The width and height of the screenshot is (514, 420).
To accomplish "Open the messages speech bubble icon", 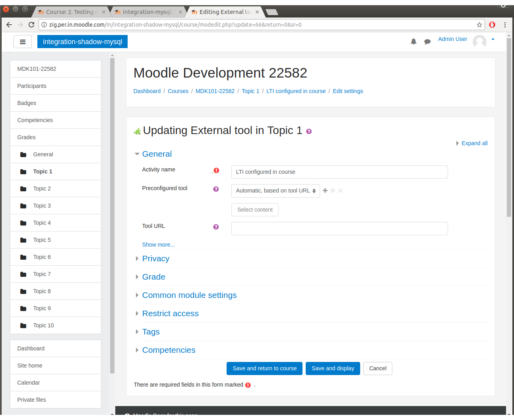I will [x=427, y=41].
